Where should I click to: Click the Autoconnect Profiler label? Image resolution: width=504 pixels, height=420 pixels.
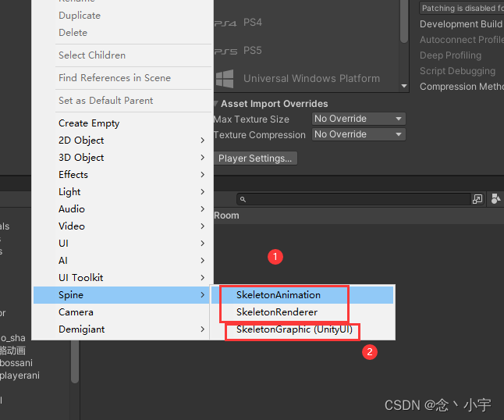pos(462,40)
